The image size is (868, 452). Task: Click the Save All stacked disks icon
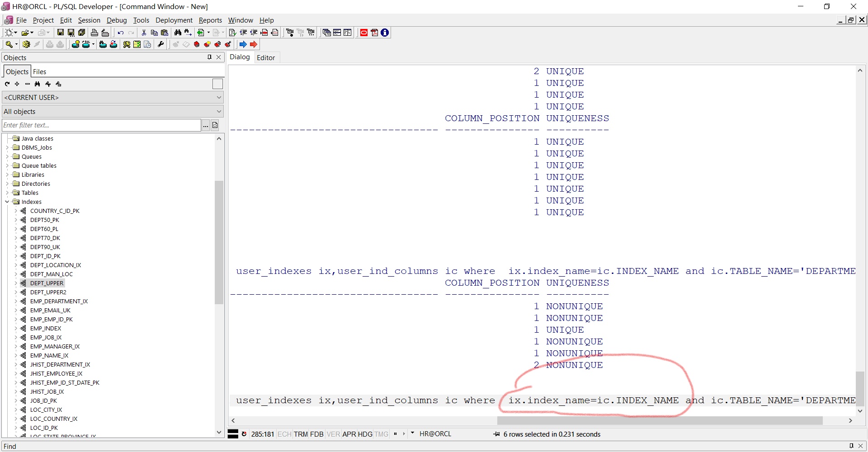click(82, 33)
